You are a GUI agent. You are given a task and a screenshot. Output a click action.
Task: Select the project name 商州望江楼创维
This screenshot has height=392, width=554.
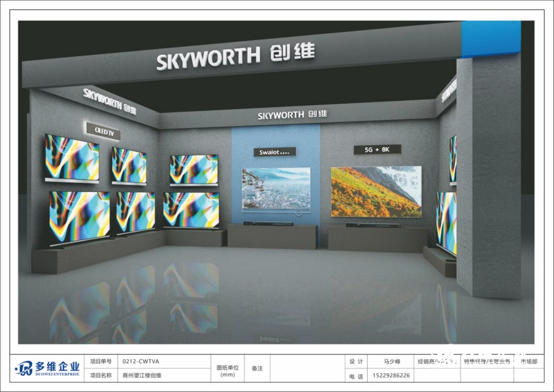(x=142, y=376)
